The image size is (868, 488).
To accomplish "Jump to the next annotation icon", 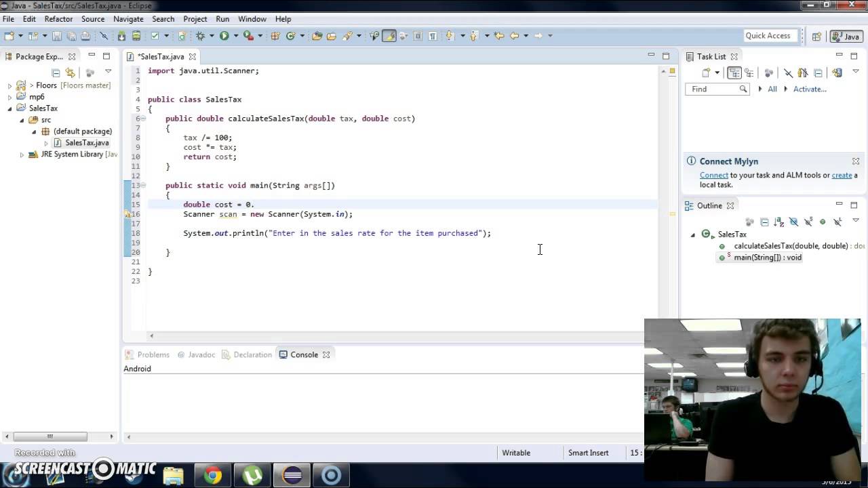I will click(x=449, y=36).
